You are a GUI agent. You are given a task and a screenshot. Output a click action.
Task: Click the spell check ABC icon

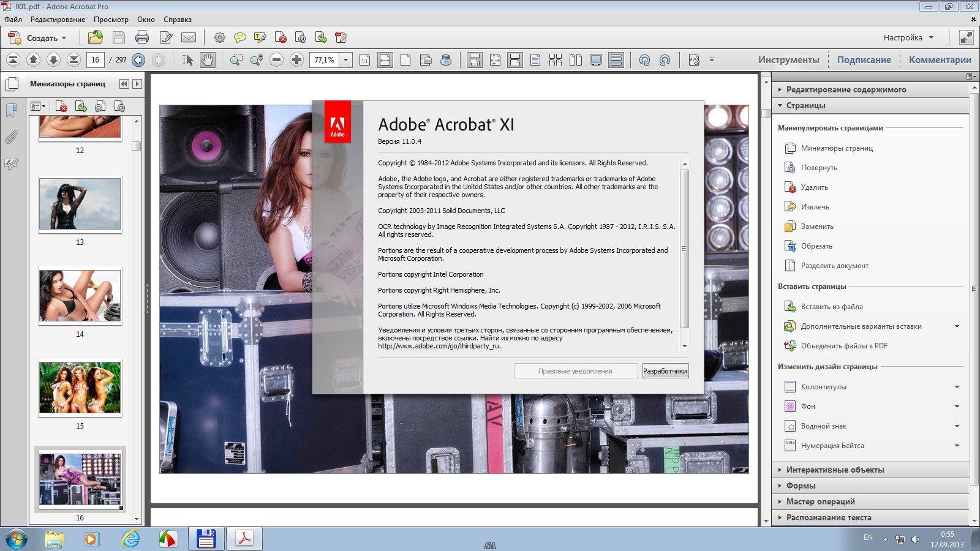click(x=694, y=59)
